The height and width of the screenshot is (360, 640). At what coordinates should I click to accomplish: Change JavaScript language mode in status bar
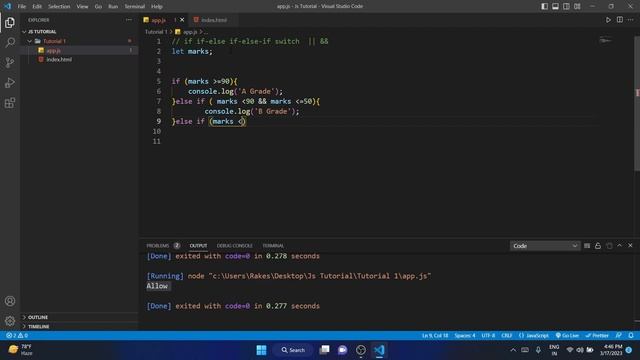point(534,336)
